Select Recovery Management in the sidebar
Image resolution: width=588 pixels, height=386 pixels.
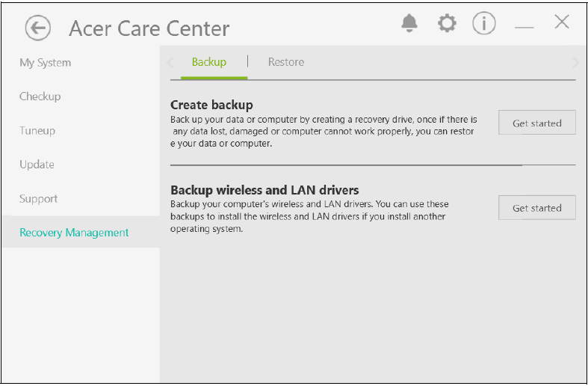[74, 233]
